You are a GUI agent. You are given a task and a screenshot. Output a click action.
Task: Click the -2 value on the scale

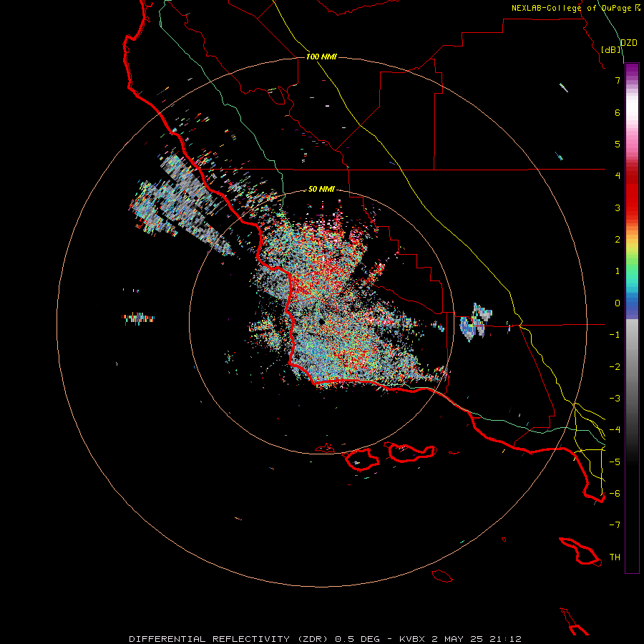(615, 367)
